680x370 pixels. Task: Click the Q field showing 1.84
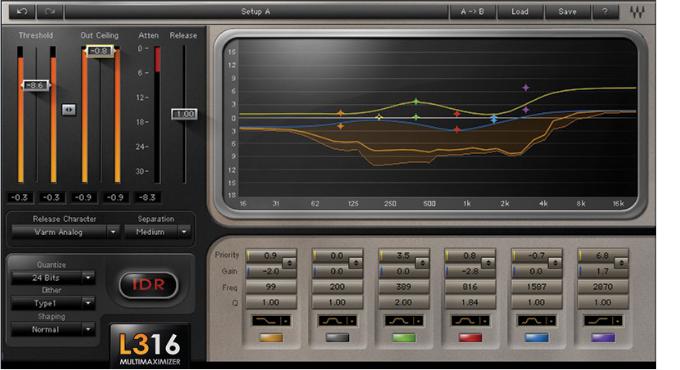(x=470, y=302)
